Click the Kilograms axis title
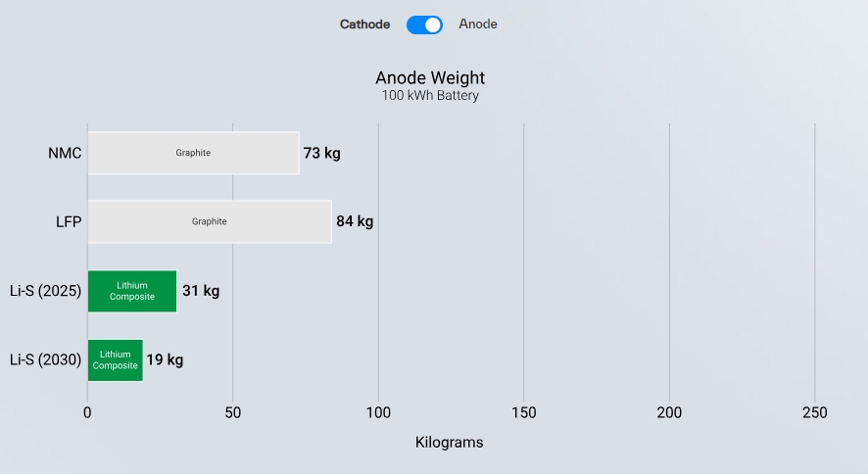 point(449,443)
